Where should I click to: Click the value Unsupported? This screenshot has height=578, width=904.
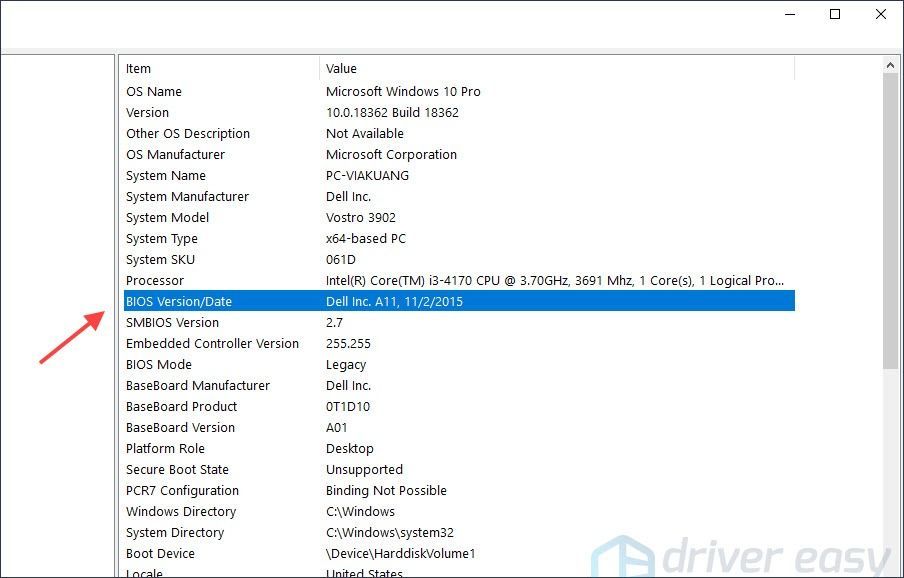[x=364, y=470]
